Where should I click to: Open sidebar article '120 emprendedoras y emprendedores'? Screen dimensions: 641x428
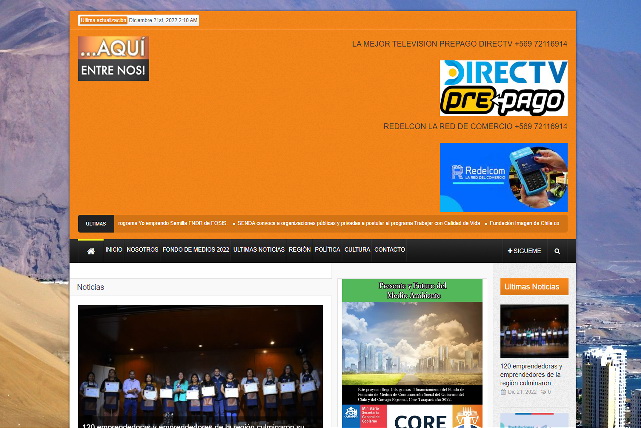(x=534, y=374)
